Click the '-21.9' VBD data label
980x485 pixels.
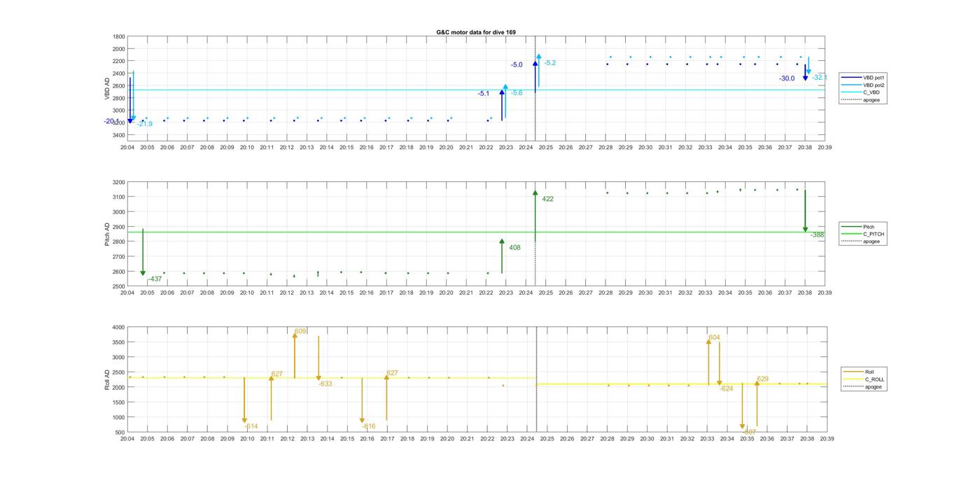(145, 124)
